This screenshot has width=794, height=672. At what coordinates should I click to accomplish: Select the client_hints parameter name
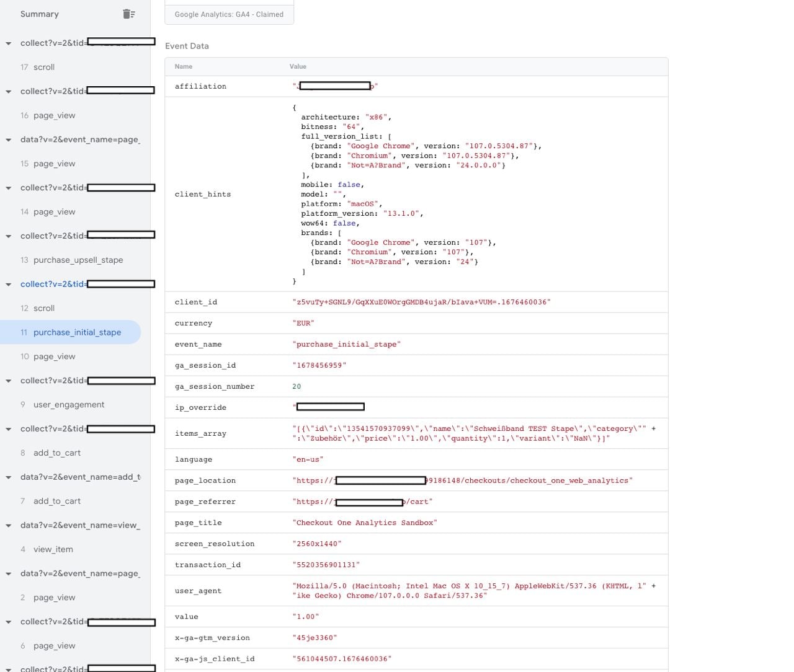point(203,194)
